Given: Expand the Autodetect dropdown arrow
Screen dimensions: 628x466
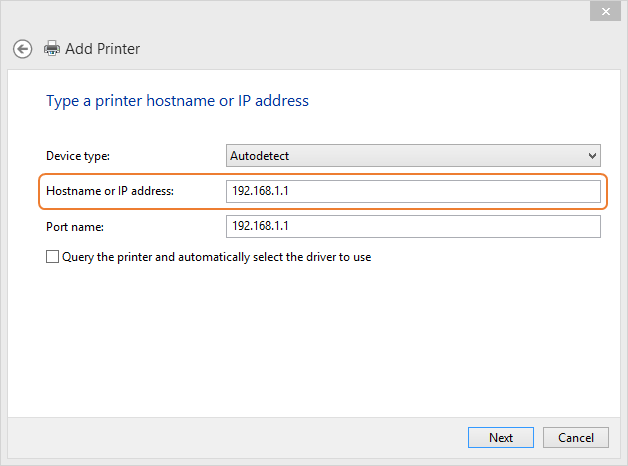Looking at the screenshot, I should point(592,156).
